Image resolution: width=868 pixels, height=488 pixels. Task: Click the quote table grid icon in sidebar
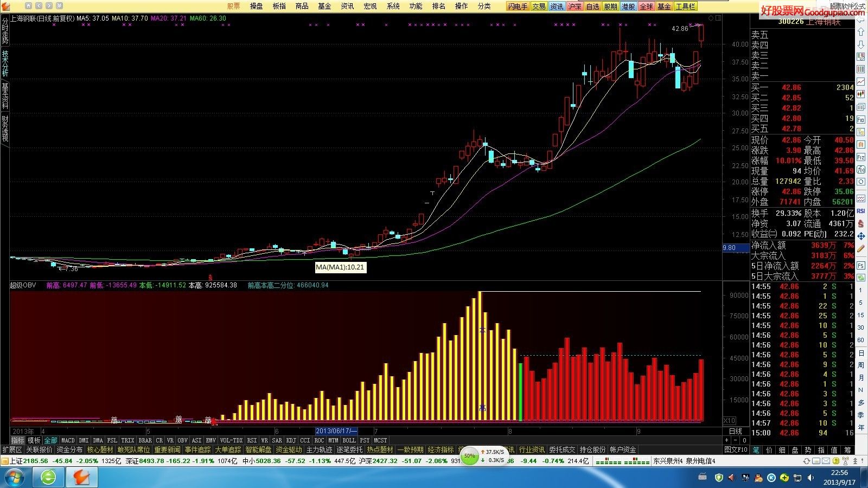861,69
